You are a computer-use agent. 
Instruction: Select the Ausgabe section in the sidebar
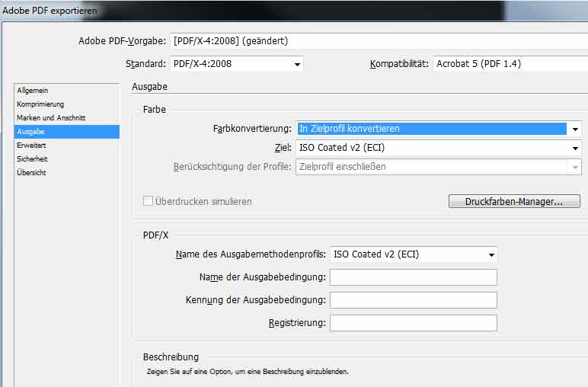(x=67, y=132)
